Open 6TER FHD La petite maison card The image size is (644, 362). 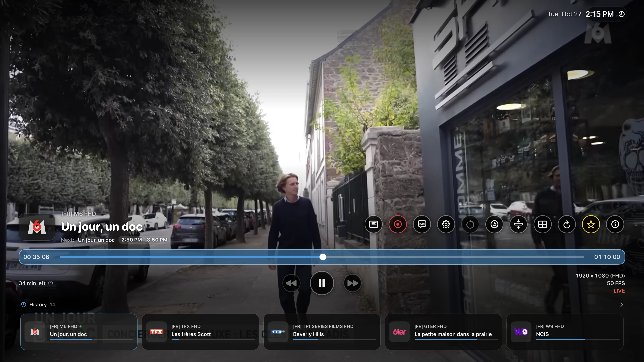[x=443, y=332]
